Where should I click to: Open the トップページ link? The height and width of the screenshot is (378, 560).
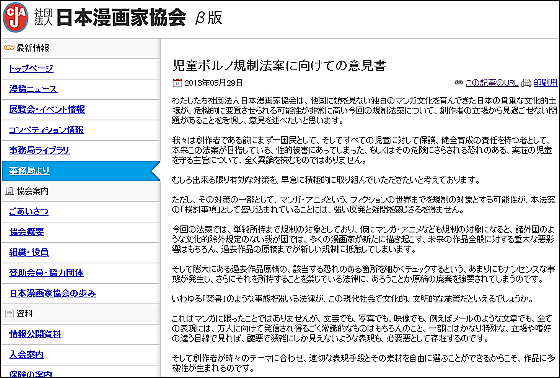(31, 68)
